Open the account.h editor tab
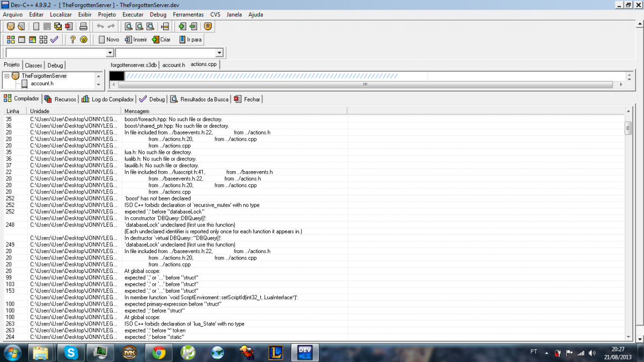This screenshot has height=362, width=644. tap(174, 65)
